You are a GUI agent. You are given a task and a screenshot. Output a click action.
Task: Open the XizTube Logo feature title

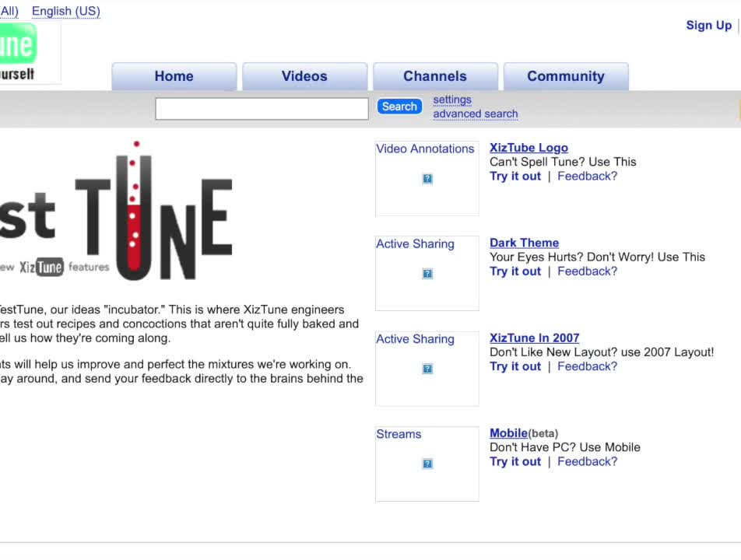[529, 148]
